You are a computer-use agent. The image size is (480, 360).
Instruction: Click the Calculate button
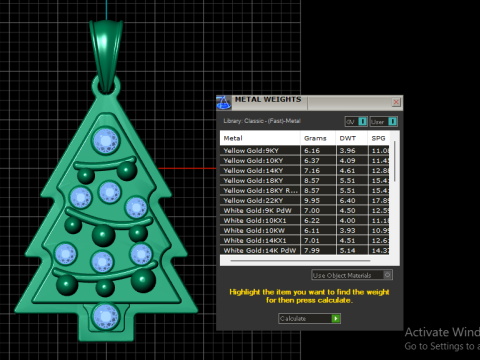click(309, 319)
